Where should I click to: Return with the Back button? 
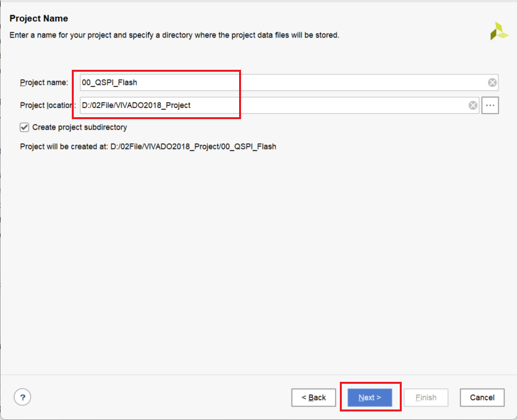(313, 397)
